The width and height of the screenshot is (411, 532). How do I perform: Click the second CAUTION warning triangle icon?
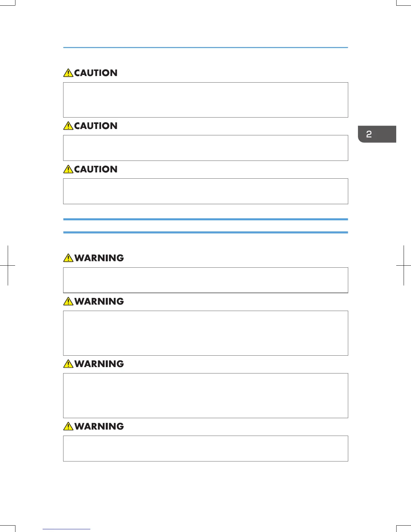(x=68, y=126)
